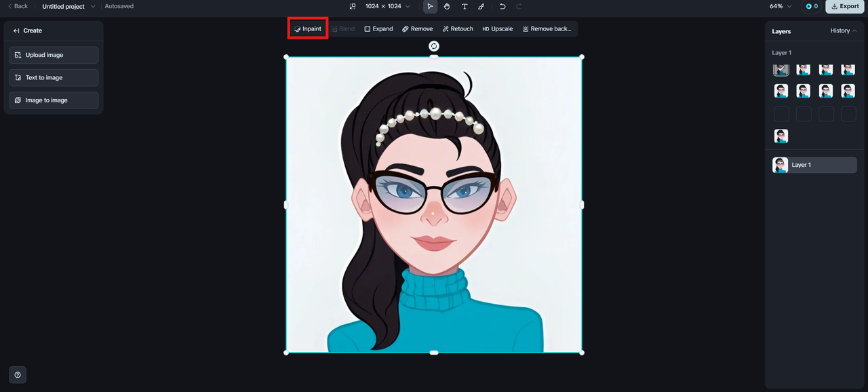Open the 64% zoom level dropdown
This screenshot has height=392, width=868.
[x=781, y=6]
